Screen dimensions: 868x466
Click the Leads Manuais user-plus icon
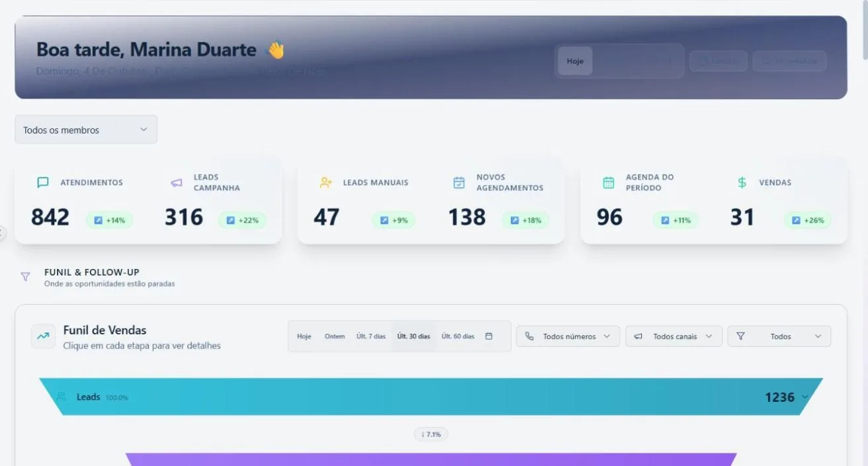tap(325, 182)
